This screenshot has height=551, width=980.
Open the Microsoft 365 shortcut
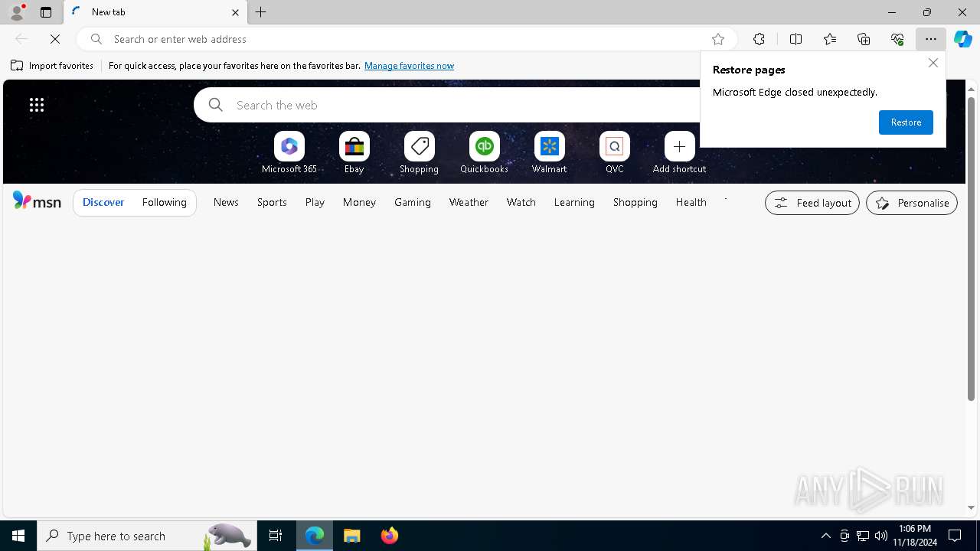(x=289, y=153)
